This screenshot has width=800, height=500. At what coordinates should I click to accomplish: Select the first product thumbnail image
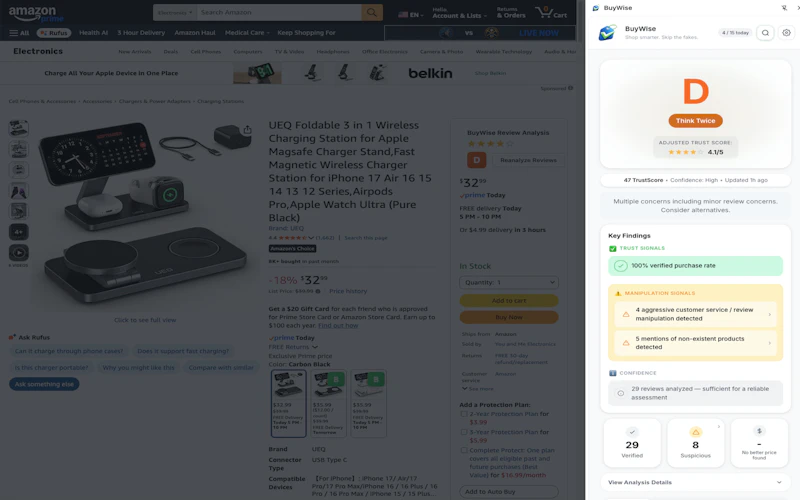coord(18,128)
